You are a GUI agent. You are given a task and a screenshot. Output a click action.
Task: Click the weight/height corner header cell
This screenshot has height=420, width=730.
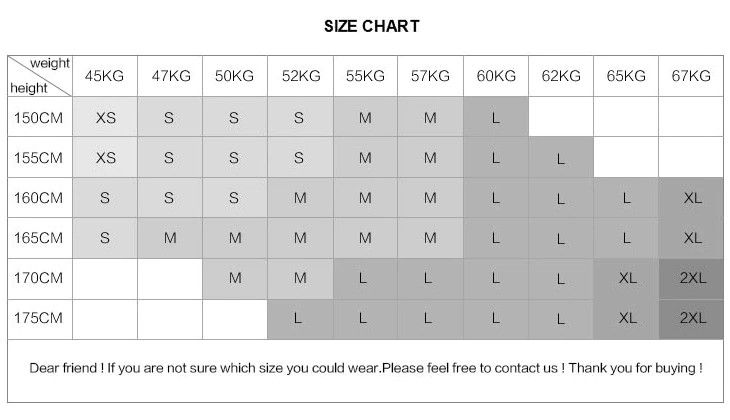(x=40, y=76)
